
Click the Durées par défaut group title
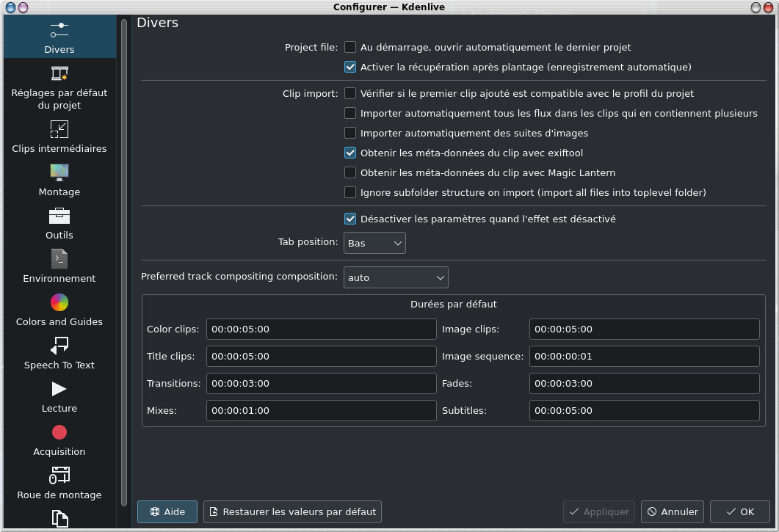pyautogui.click(x=454, y=304)
